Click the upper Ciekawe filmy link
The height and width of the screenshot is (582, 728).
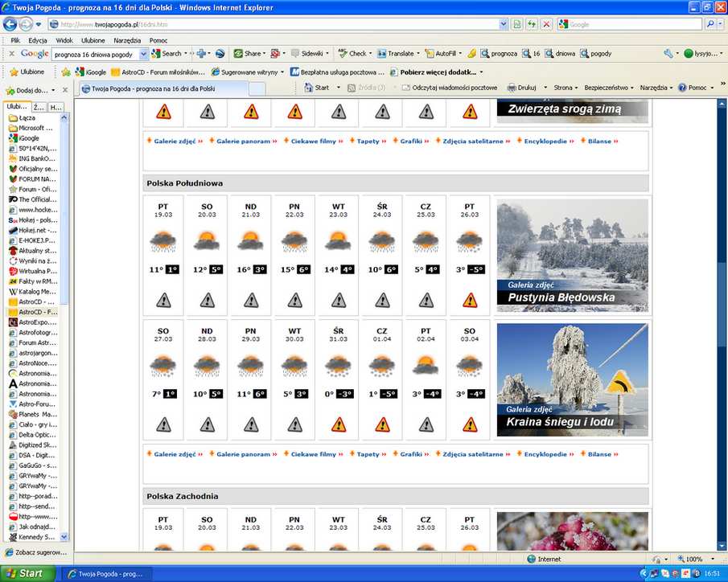pos(313,141)
